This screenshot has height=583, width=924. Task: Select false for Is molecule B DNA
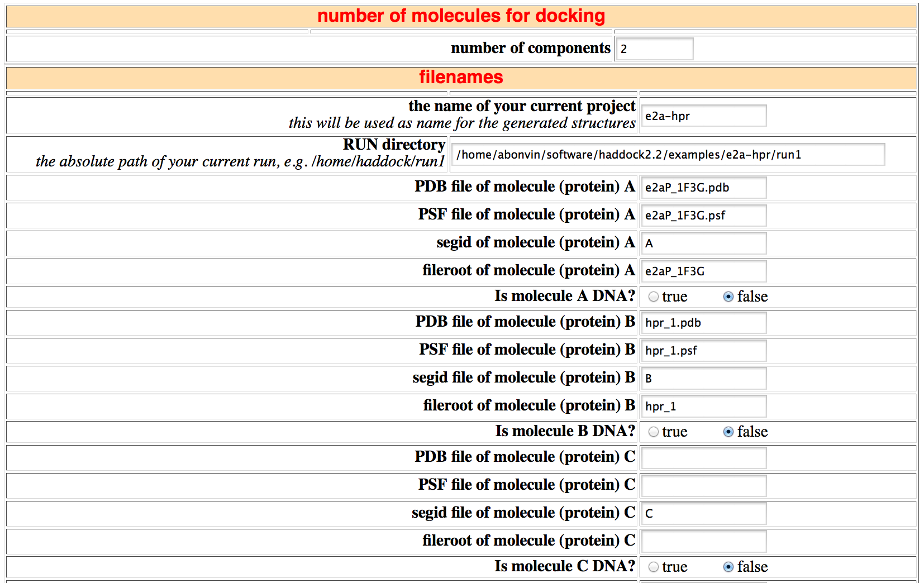click(x=728, y=432)
